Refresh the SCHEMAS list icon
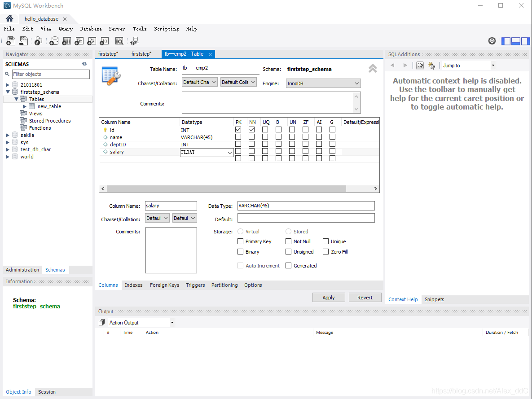This screenshot has width=532, height=399. tap(84, 64)
